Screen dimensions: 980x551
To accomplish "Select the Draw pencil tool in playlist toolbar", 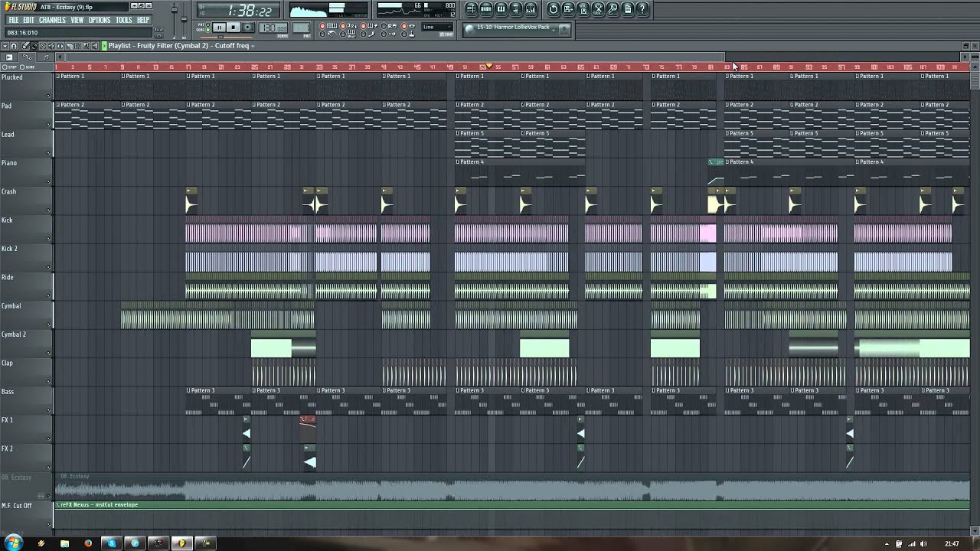I will point(25,46).
